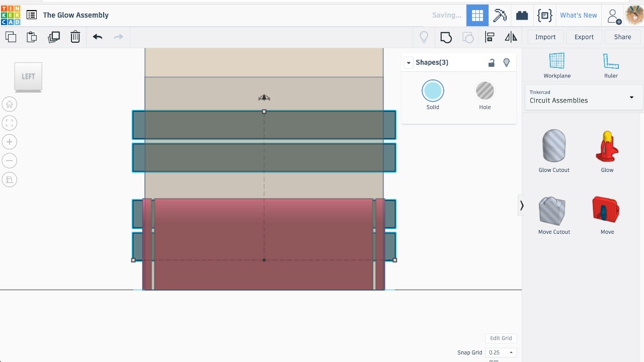Open the Blocks pickaxe mode
This screenshot has width=644, height=362.
coord(500,15)
